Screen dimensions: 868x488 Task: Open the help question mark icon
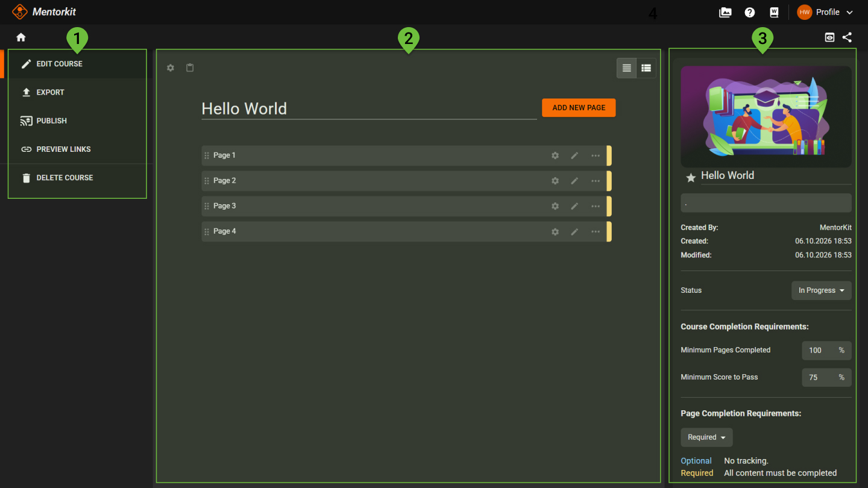tap(750, 12)
